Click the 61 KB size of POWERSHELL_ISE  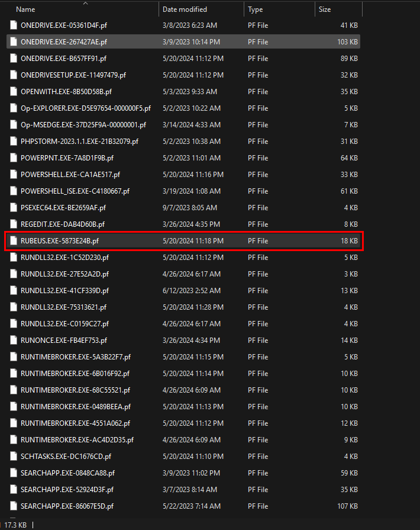[349, 191]
